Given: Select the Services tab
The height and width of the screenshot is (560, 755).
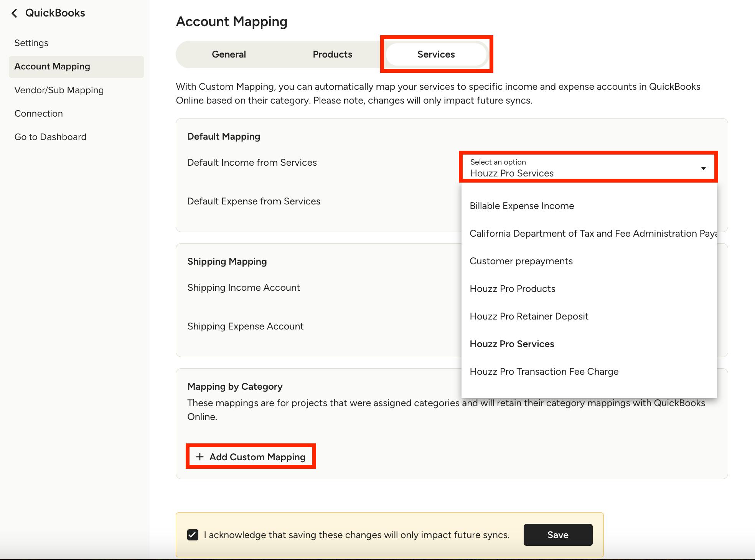Looking at the screenshot, I should [x=436, y=54].
